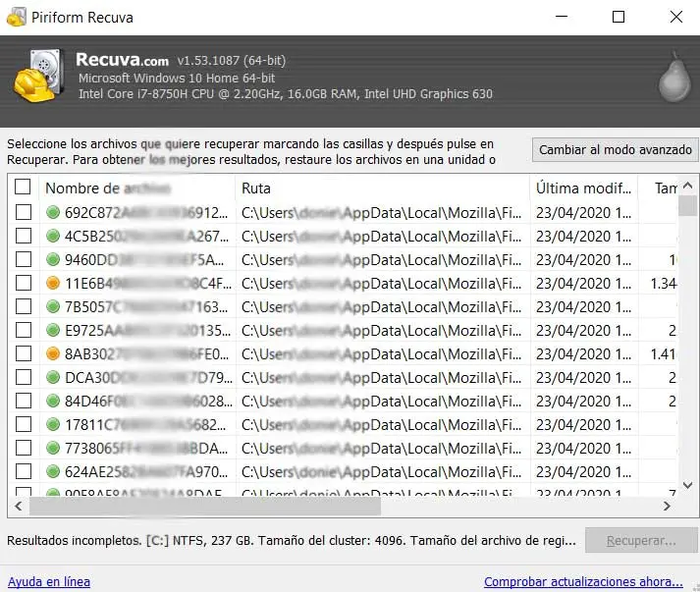The height and width of the screenshot is (592, 700).
Task: Click the Recuva.com heading text
Action: (123, 60)
